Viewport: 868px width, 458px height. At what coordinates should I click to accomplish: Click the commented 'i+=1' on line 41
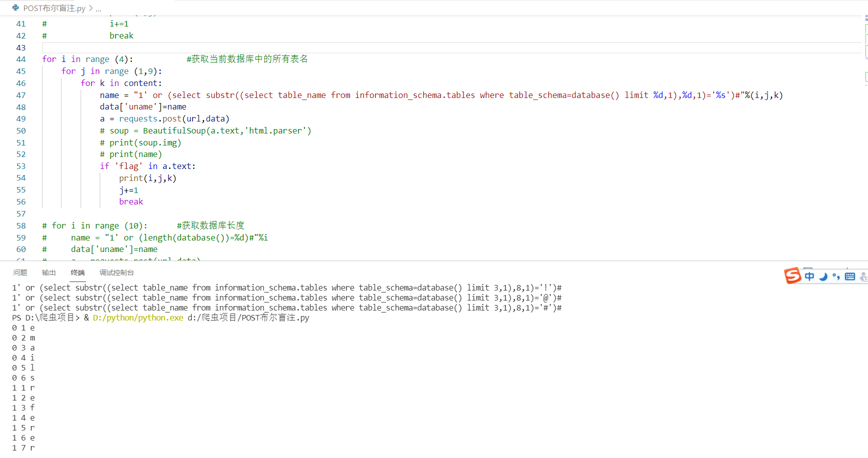[119, 24]
